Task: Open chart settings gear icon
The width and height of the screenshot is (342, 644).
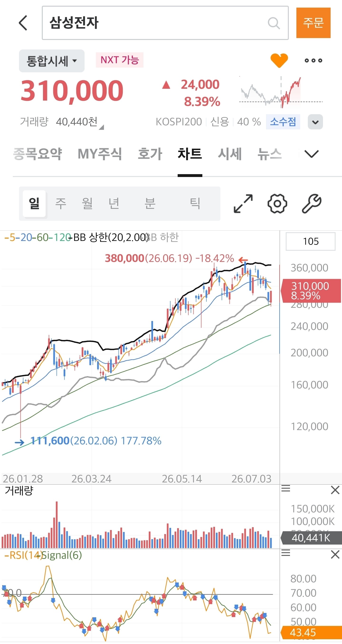Action: point(277,203)
